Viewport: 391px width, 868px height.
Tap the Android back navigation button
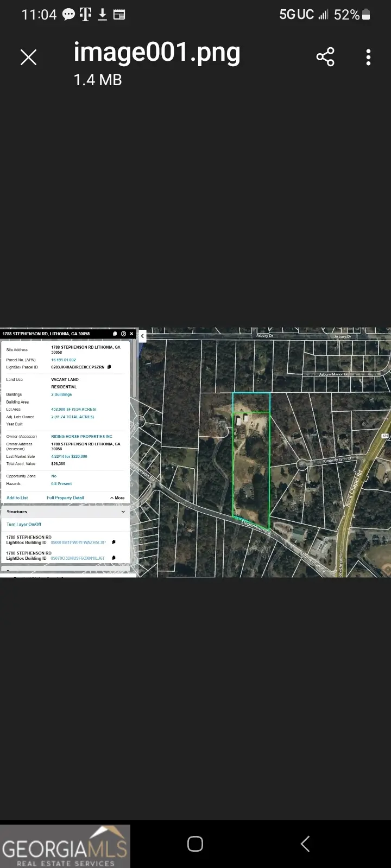click(x=305, y=844)
